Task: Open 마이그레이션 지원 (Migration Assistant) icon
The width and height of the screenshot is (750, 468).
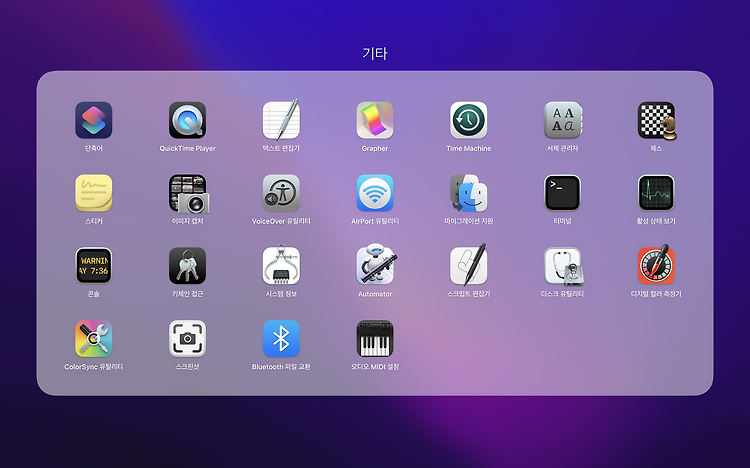Action: click(469, 193)
